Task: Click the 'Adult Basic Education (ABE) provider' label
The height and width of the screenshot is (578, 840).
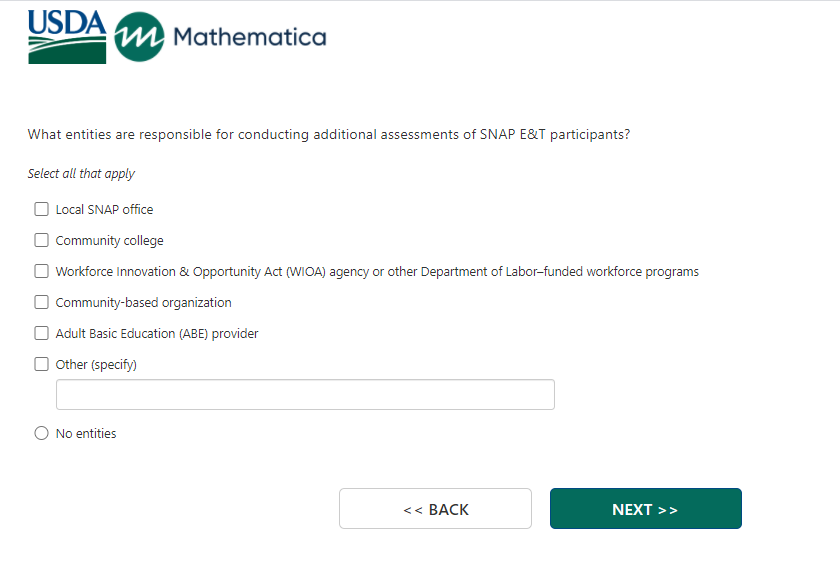Action: pos(157,334)
